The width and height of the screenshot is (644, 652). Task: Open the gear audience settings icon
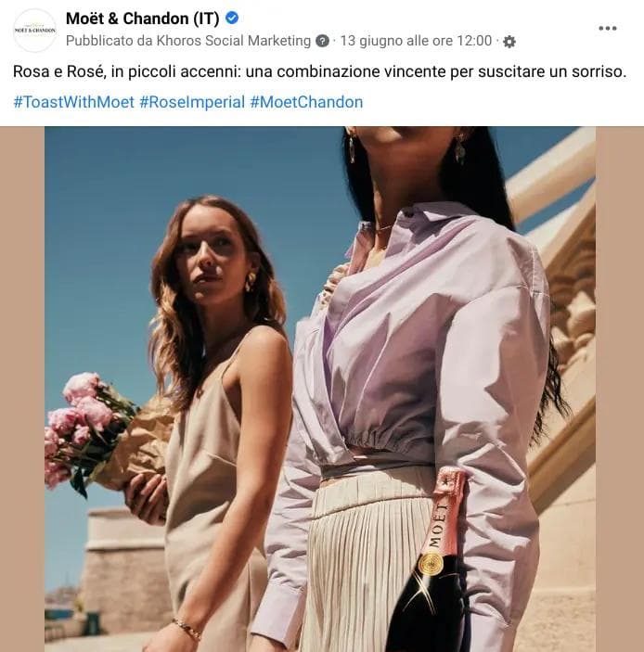pyautogui.click(x=509, y=42)
